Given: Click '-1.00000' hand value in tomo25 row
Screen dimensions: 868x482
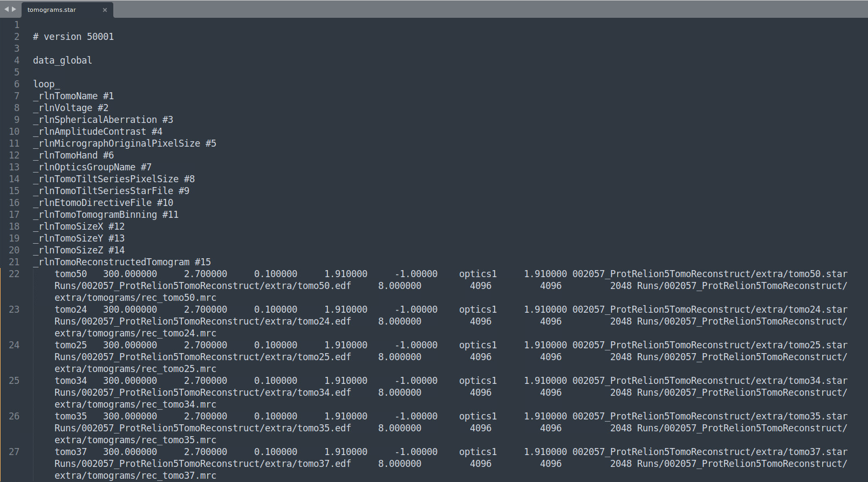Looking at the screenshot, I should [416, 345].
